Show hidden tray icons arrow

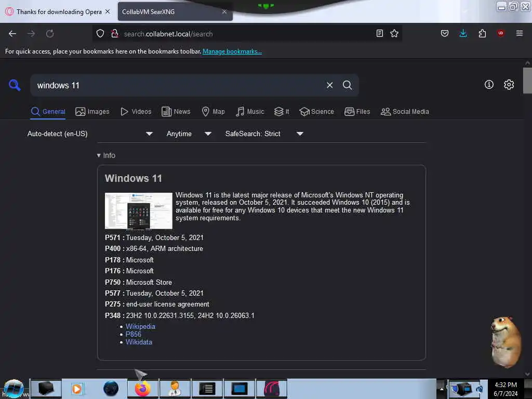pos(442,389)
